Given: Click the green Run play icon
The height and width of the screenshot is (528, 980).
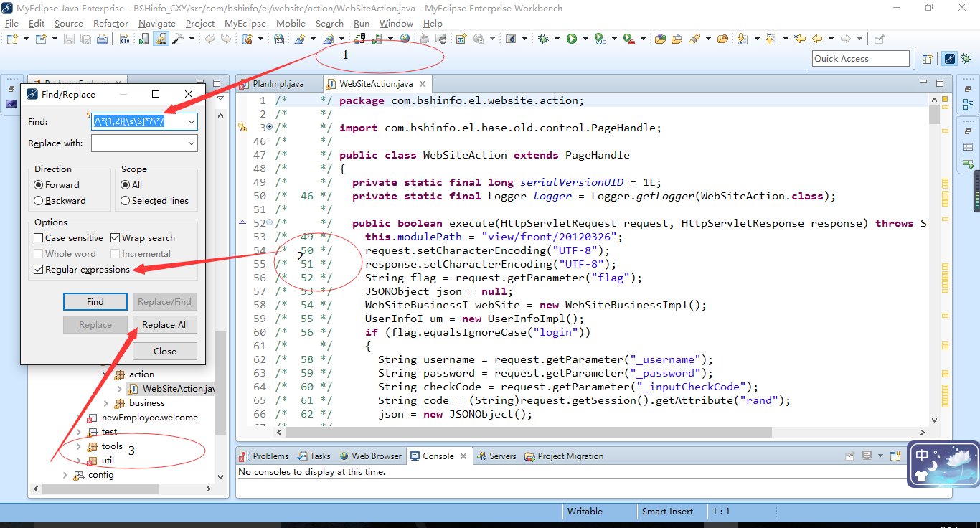Looking at the screenshot, I should click(572, 39).
